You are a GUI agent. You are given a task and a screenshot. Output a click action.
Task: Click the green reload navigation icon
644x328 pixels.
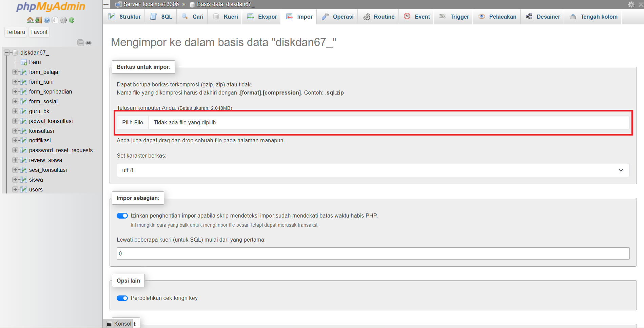tap(72, 20)
